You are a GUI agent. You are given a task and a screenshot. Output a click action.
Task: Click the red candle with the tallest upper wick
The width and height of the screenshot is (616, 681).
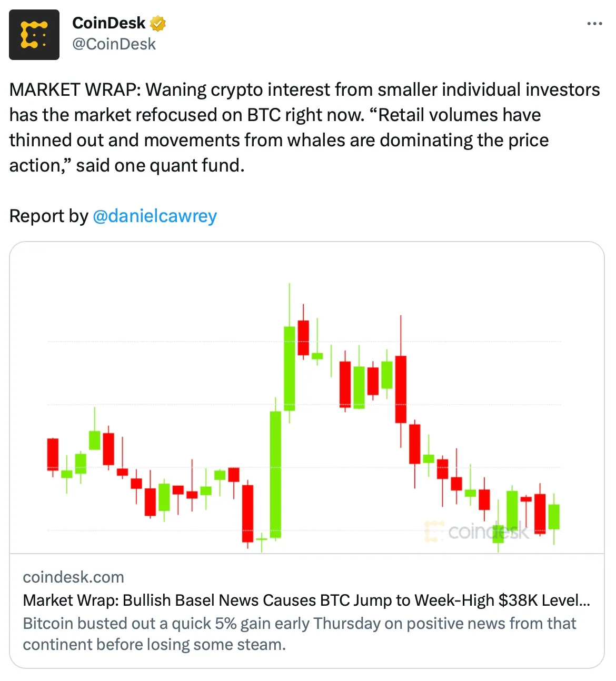tap(401, 389)
